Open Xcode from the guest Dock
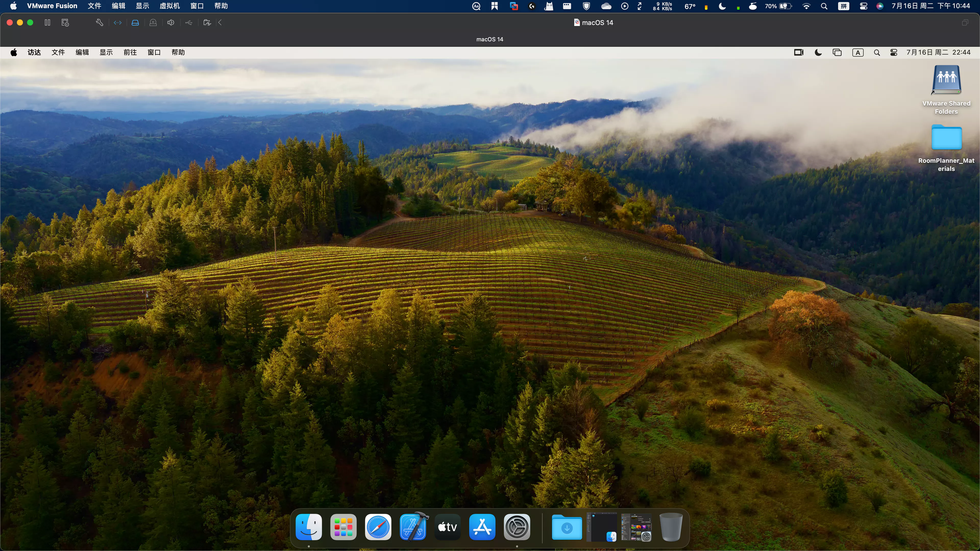The image size is (980, 551). [413, 527]
